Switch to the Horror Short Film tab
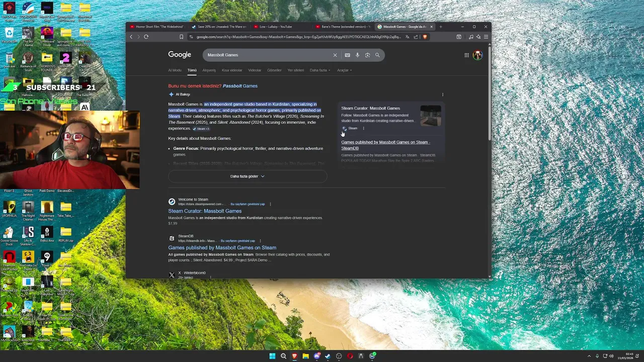 click(157, 27)
